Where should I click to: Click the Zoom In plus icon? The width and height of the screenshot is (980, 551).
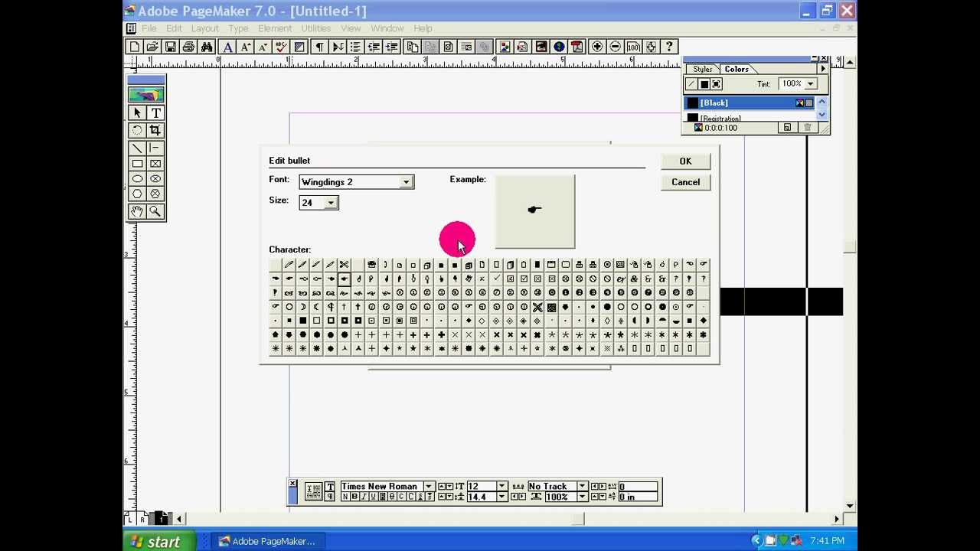point(596,47)
